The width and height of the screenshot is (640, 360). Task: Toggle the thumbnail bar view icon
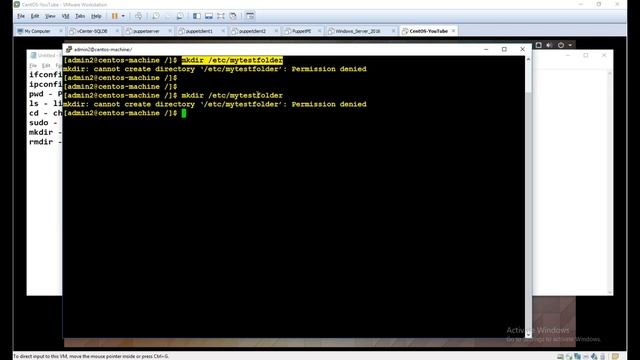pos(209,16)
